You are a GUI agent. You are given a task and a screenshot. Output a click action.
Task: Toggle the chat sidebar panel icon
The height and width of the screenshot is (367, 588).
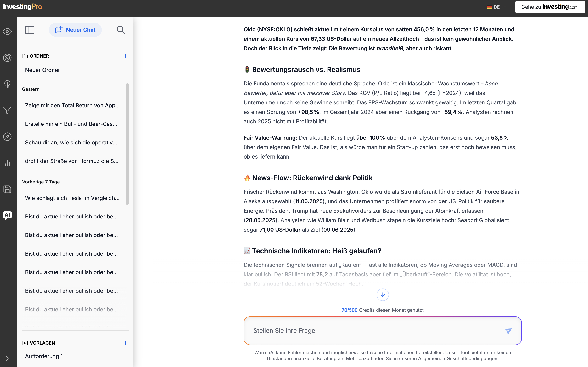pyautogui.click(x=30, y=30)
